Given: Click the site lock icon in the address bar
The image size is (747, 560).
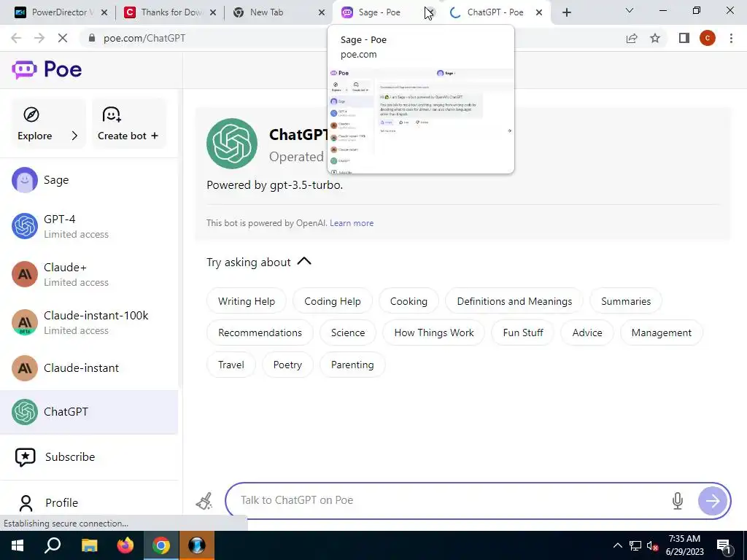Looking at the screenshot, I should [x=92, y=38].
